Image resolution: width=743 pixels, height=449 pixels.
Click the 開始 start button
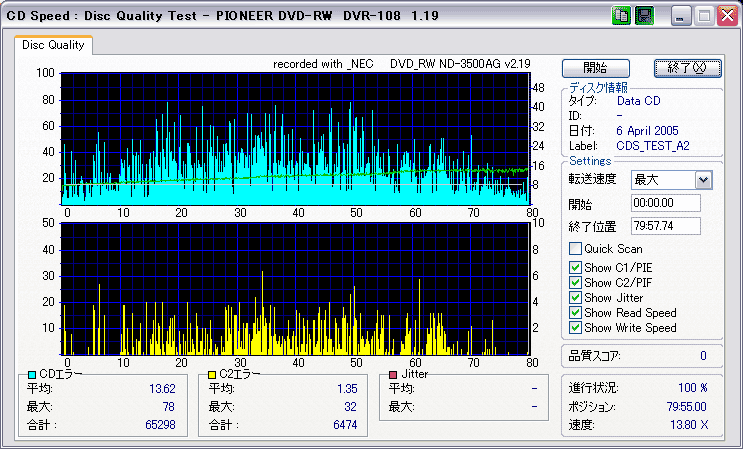pyautogui.click(x=596, y=68)
